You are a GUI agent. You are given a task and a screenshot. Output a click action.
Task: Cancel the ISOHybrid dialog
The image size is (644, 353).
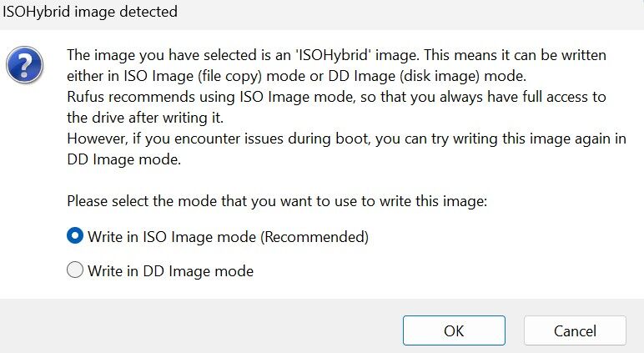click(575, 330)
